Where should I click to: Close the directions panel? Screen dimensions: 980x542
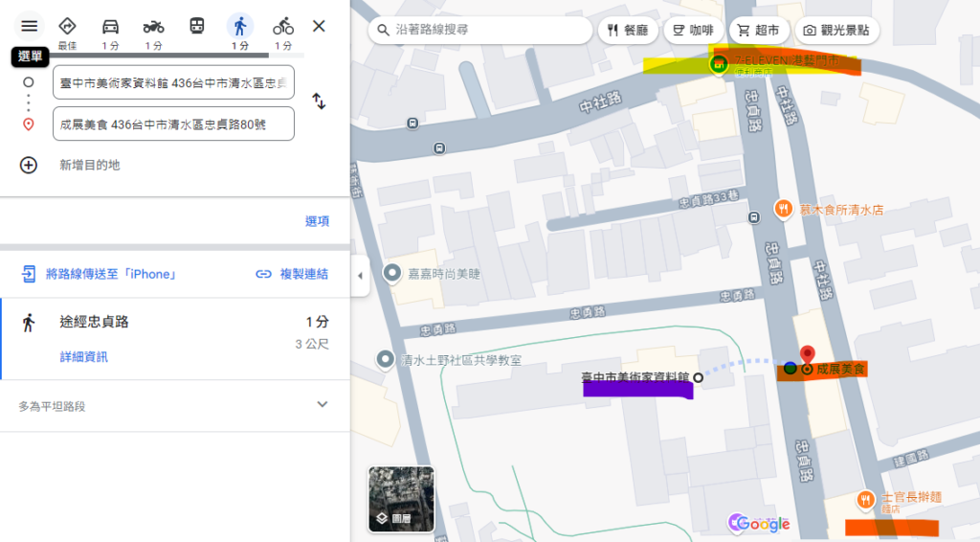pyautogui.click(x=319, y=26)
